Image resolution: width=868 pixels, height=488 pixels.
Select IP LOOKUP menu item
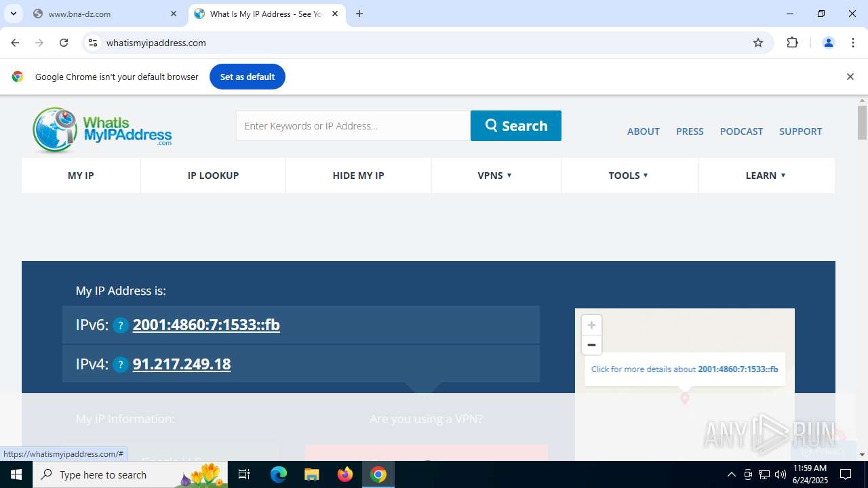213,176
